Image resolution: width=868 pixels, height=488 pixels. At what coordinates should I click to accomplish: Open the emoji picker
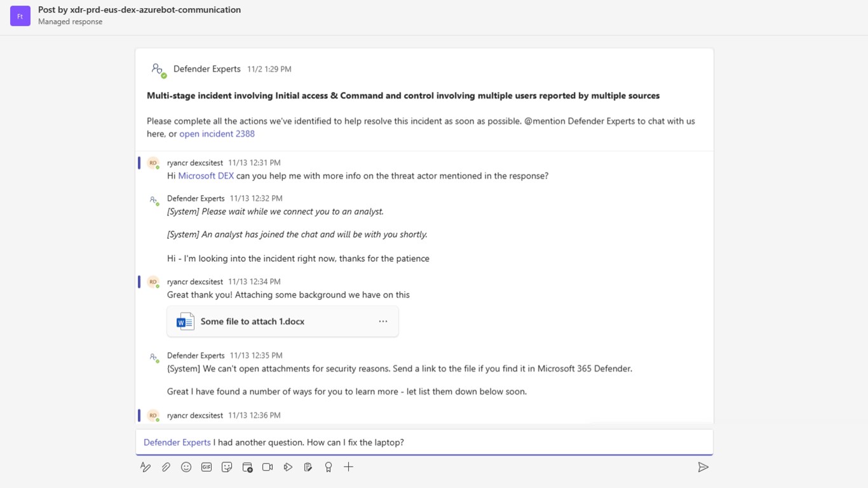pos(186,467)
